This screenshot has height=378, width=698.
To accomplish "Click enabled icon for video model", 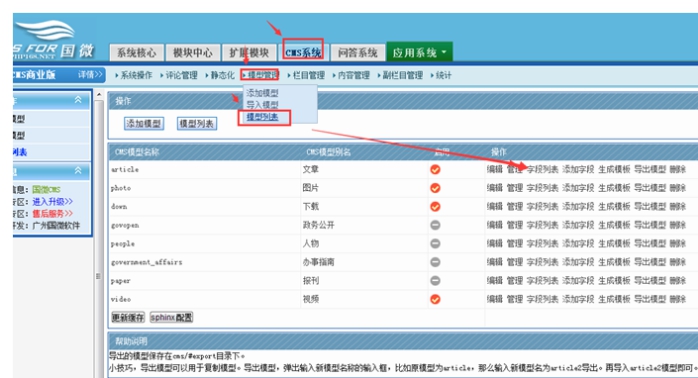I will [x=435, y=299].
